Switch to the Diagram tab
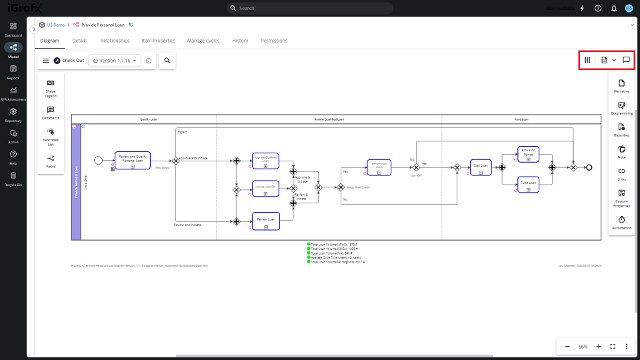The width and height of the screenshot is (640, 360). [50, 40]
